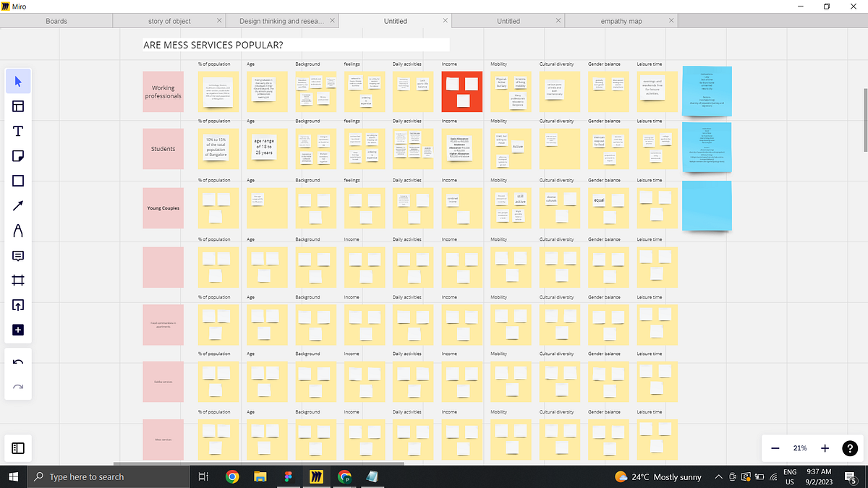Select the shape rectangle tool
868x488 pixels.
18,181
